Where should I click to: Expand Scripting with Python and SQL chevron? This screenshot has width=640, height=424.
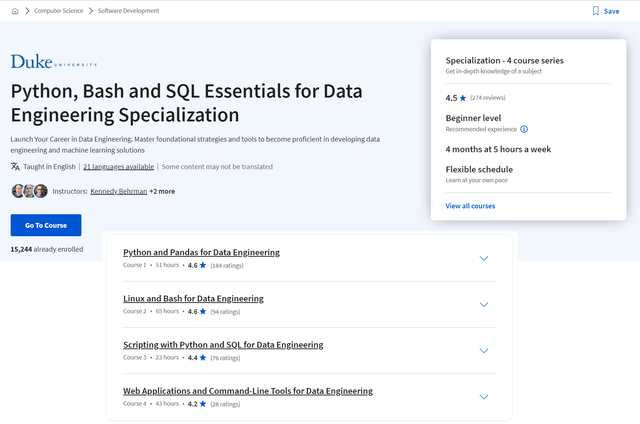(484, 350)
